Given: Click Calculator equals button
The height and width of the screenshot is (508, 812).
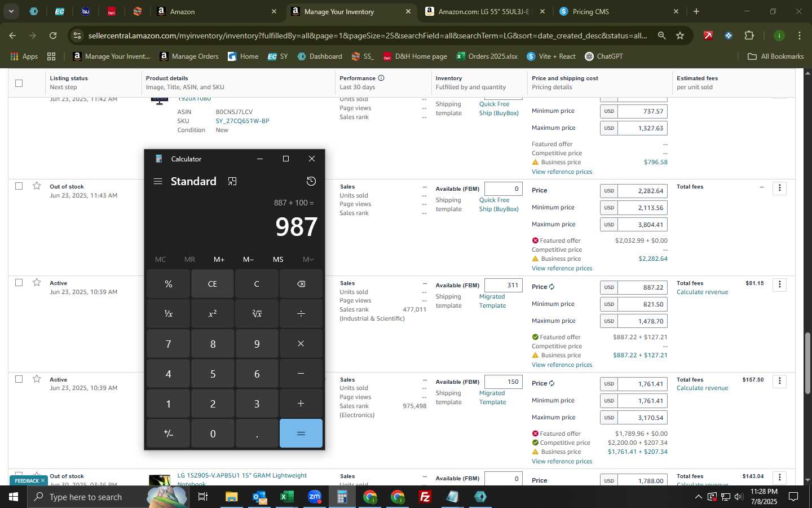Looking at the screenshot, I should click(301, 433).
